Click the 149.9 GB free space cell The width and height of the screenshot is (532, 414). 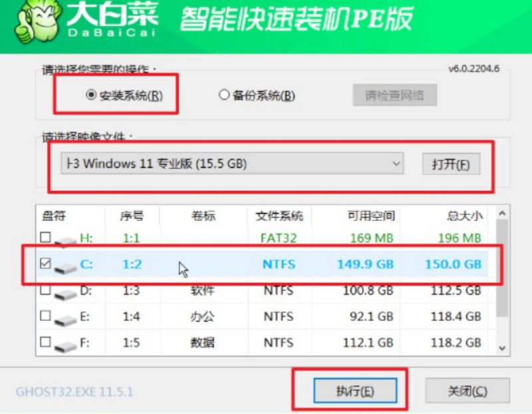click(365, 264)
